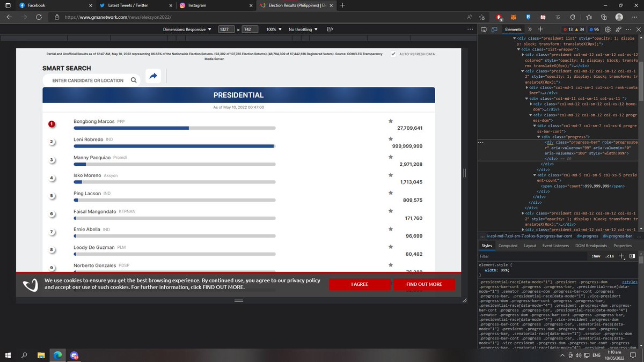The height and width of the screenshot is (362, 644).
Task: Collapse the div class="list-wrapper" node
Action: tap(519, 49)
